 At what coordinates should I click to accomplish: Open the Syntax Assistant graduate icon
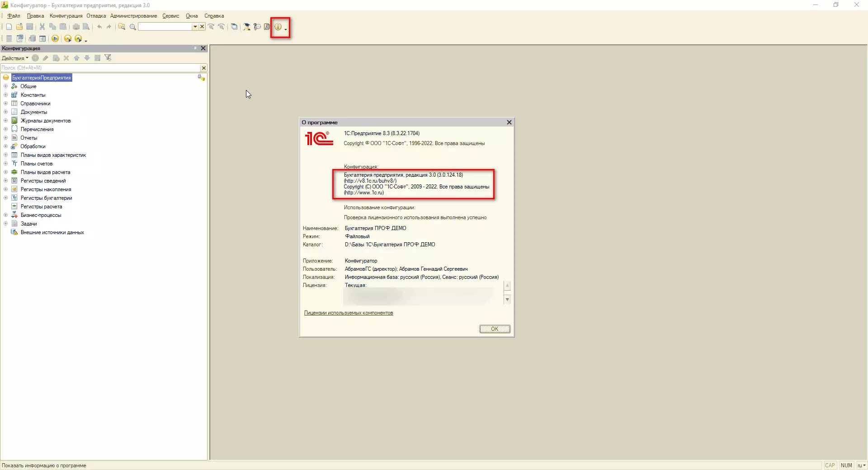247,27
